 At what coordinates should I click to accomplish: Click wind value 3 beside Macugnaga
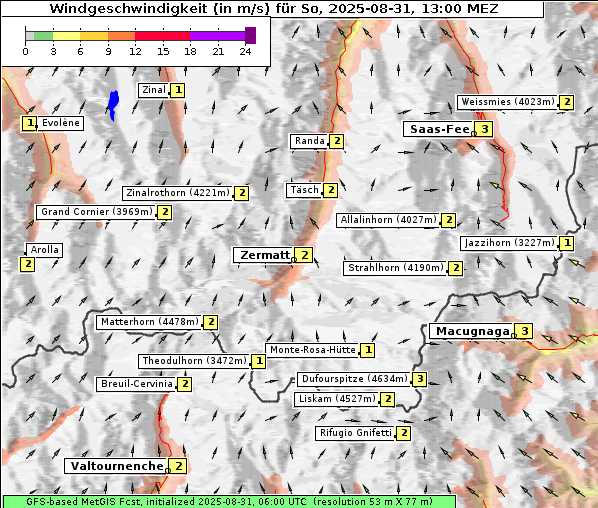click(524, 331)
